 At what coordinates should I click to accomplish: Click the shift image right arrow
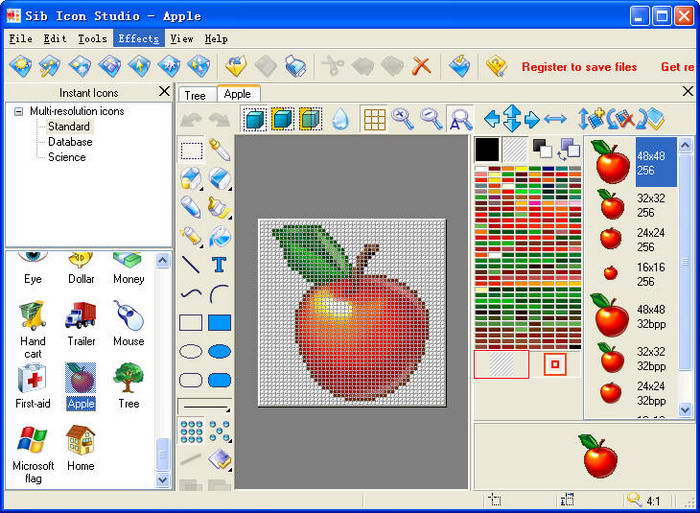coord(532,119)
